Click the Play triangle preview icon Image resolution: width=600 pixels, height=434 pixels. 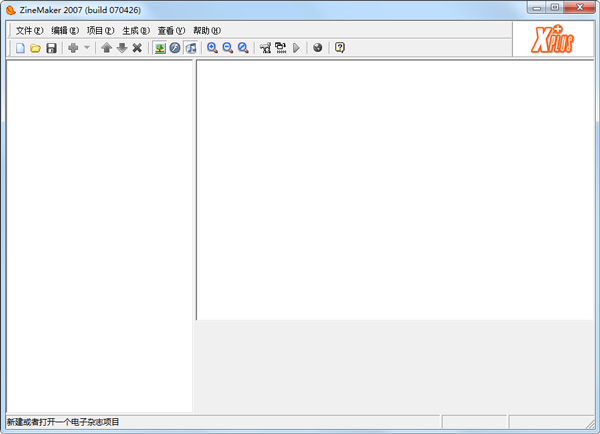tap(296, 48)
